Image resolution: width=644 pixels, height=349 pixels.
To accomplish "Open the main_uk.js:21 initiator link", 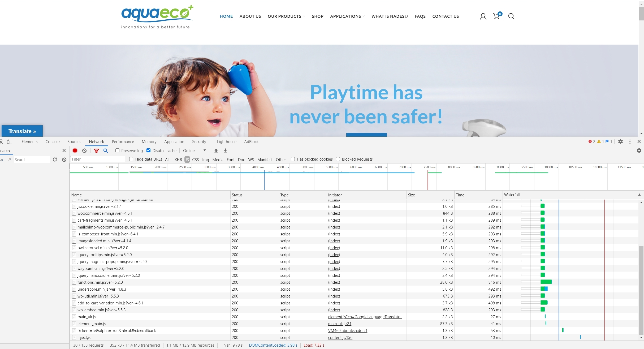I will [339, 324].
